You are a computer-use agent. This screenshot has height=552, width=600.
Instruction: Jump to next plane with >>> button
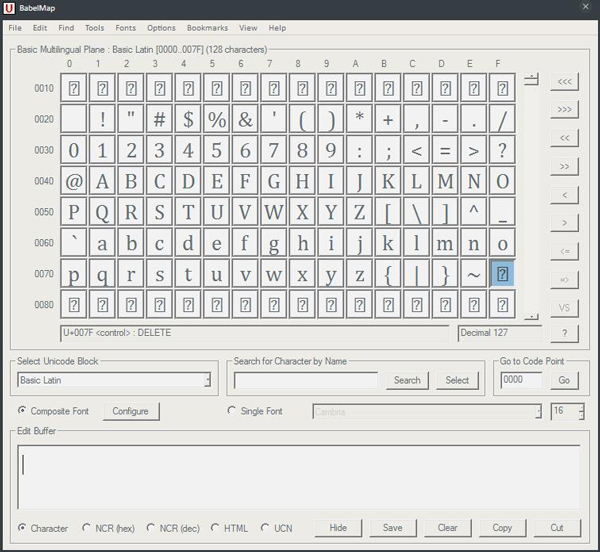(564, 110)
